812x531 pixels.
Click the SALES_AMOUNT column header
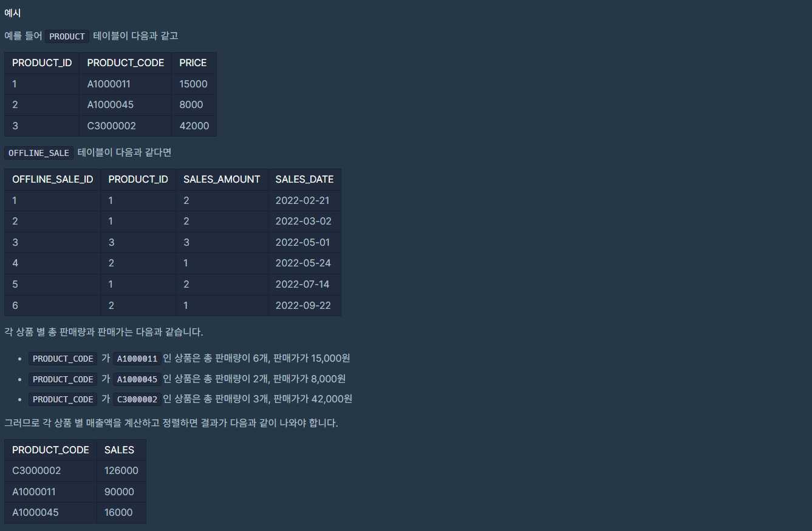tap(222, 180)
